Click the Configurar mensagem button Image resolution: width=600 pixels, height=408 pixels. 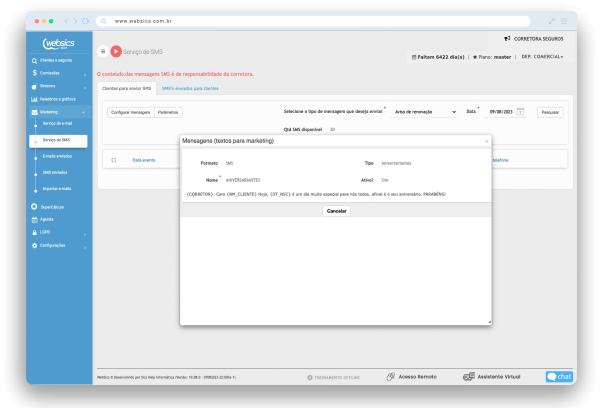pyautogui.click(x=130, y=112)
